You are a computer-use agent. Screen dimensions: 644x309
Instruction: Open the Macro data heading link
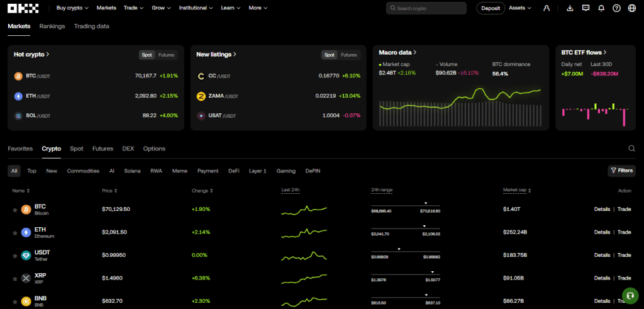tap(397, 52)
